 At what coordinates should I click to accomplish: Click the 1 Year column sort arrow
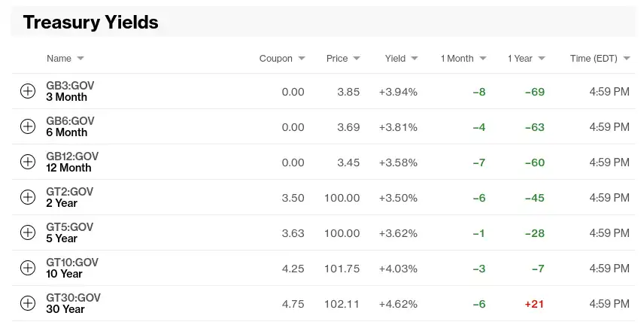(x=542, y=59)
